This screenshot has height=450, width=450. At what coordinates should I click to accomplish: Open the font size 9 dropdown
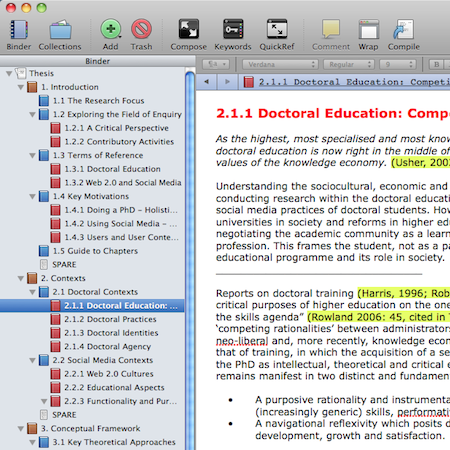point(398,64)
